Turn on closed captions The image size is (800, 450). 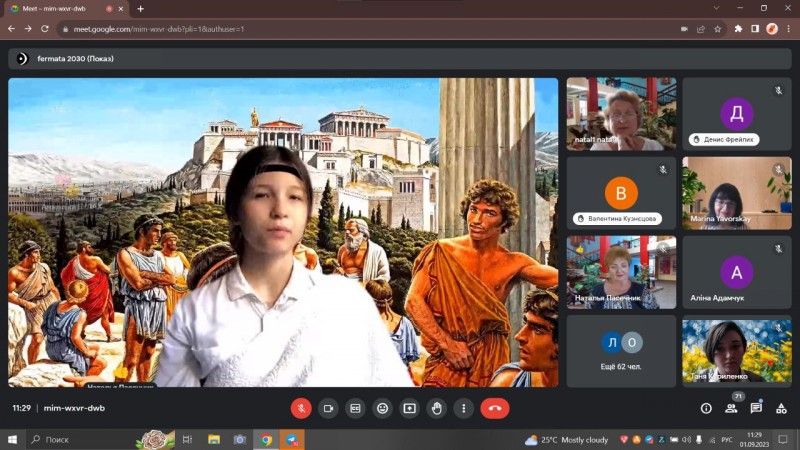355,408
